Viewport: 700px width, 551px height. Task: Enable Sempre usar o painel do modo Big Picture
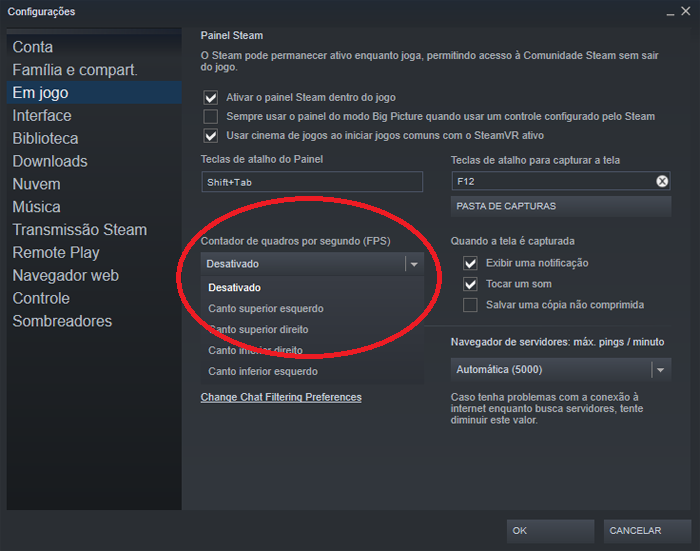point(211,117)
